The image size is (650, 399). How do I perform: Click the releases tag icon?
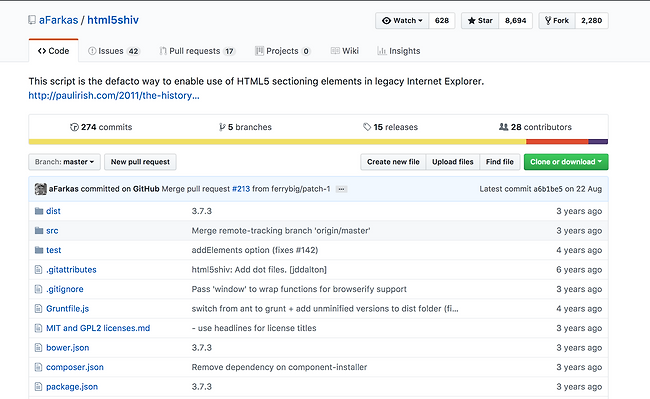[x=367, y=127]
